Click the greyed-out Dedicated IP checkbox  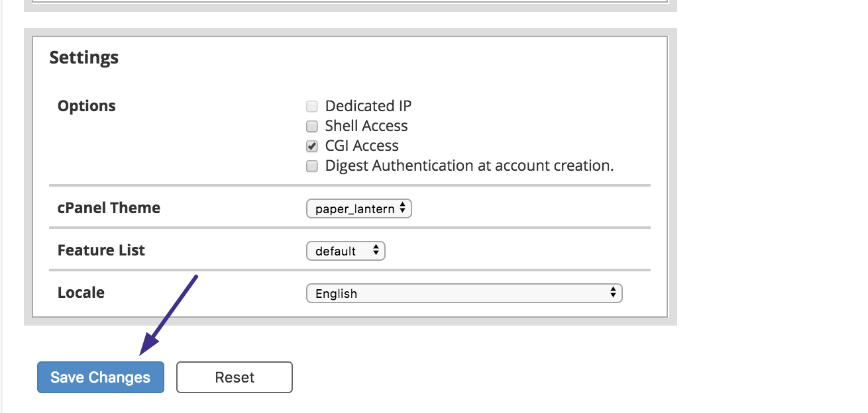point(312,107)
